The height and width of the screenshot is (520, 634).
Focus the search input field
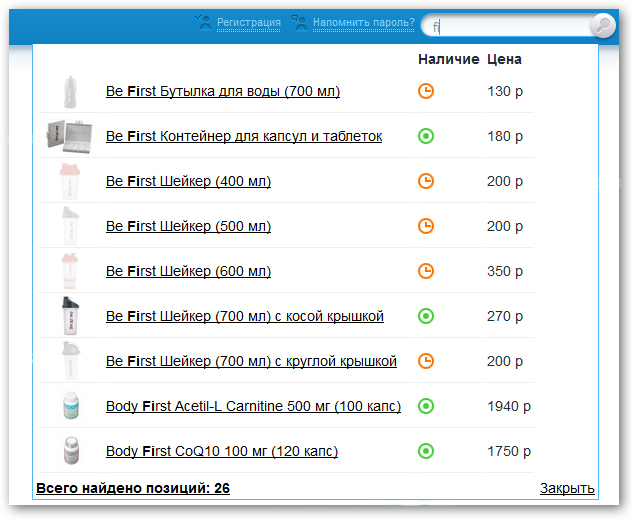point(507,27)
